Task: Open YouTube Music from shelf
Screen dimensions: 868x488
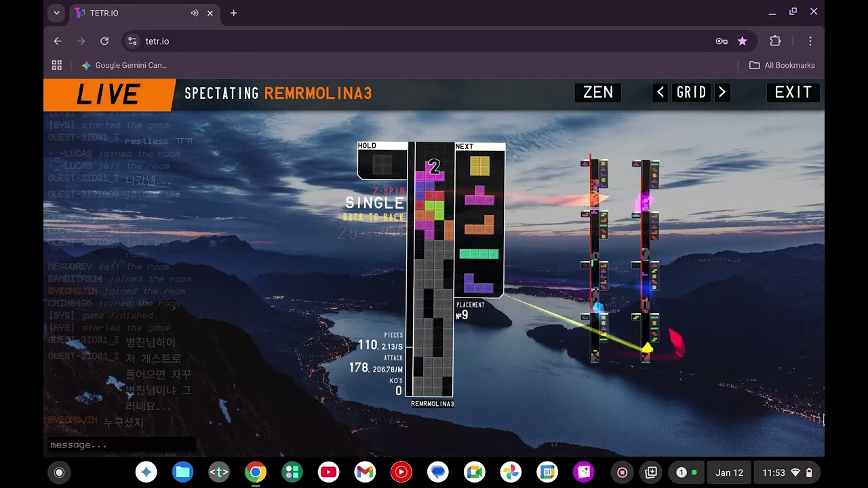Action: [x=401, y=472]
